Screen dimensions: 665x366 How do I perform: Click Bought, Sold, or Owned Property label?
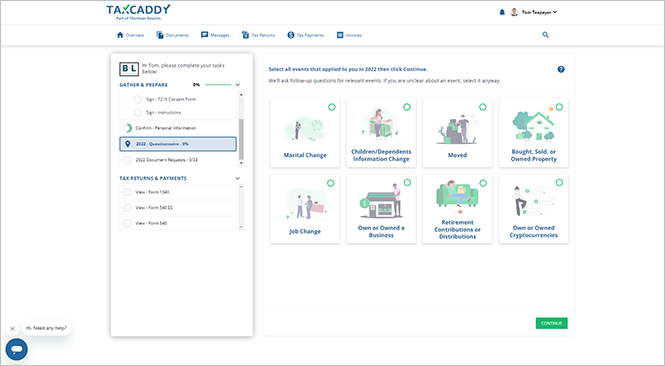534,155
